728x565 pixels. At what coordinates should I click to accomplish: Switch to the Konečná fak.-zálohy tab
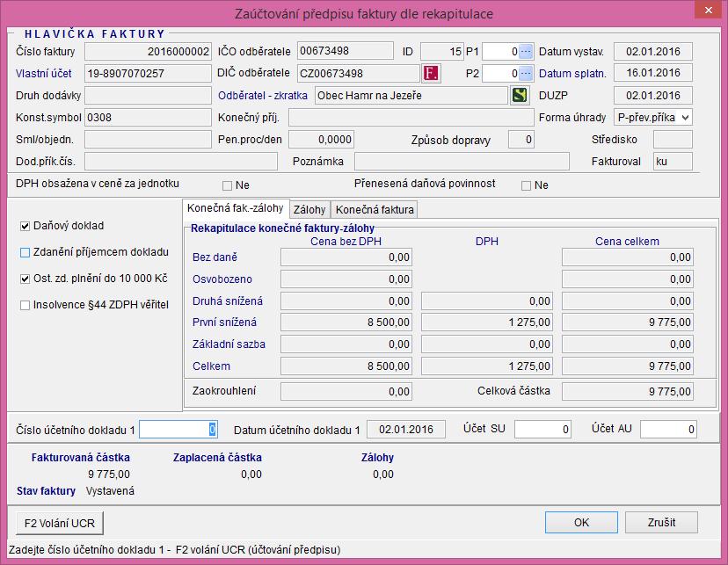click(236, 208)
